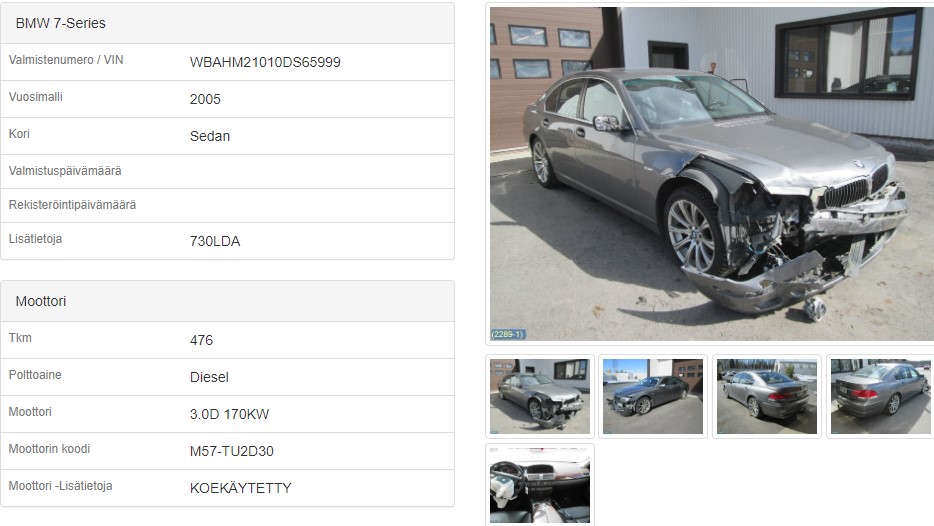Click the engine code M57-TU2D30
The height and width of the screenshot is (526, 934).
[232, 451]
